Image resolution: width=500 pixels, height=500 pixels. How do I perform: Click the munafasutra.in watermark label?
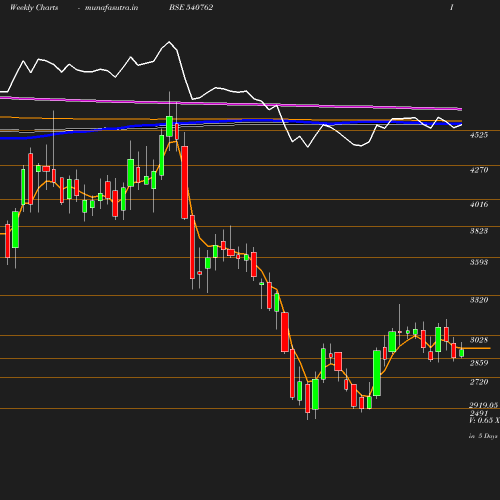click(111, 7)
